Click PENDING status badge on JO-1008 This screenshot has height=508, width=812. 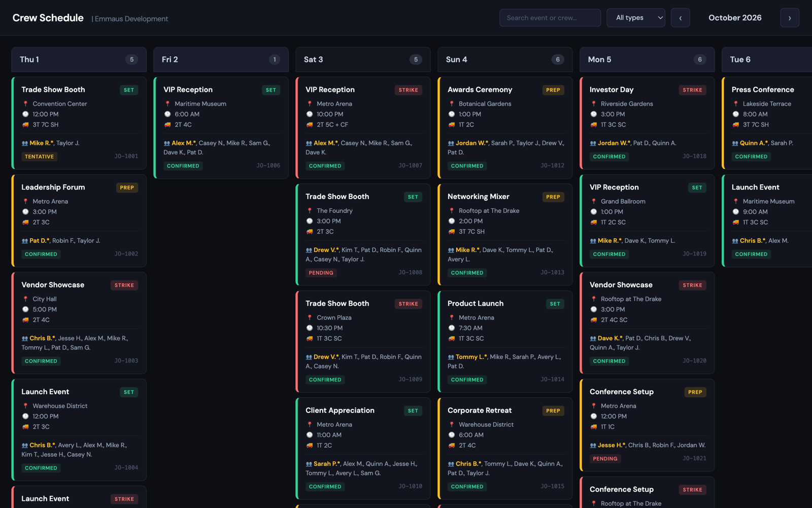point(321,273)
